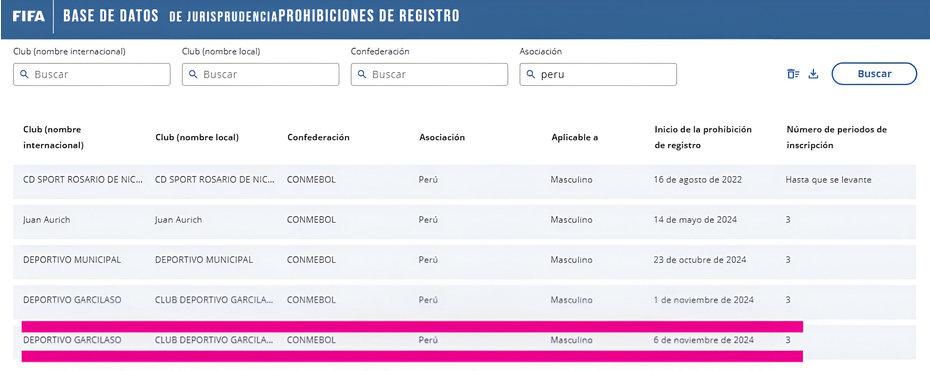The image size is (930, 371).
Task: Click magnifier icon in Club nombre local field
Action: click(x=193, y=75)
